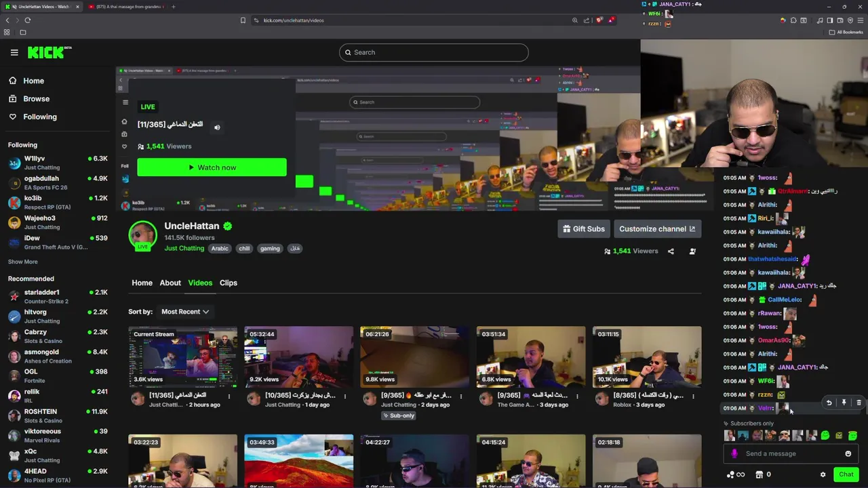Open All Bookmarks folder
The width and height of the screenshot is (868, 488).
846,32
